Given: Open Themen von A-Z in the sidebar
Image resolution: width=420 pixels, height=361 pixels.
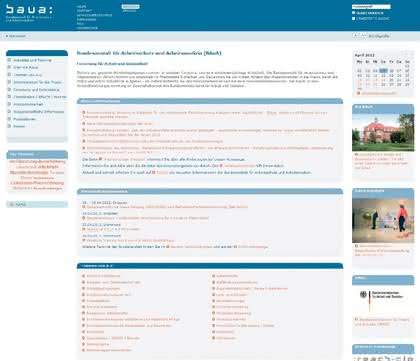Looking at the screenshot, I should click(28, 75).
